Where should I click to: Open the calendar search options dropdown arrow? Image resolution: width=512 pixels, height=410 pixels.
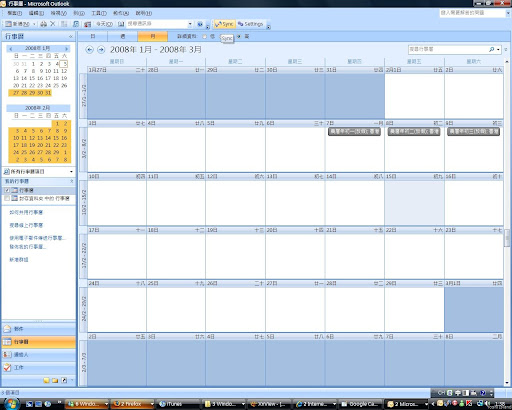pos(498,49)
